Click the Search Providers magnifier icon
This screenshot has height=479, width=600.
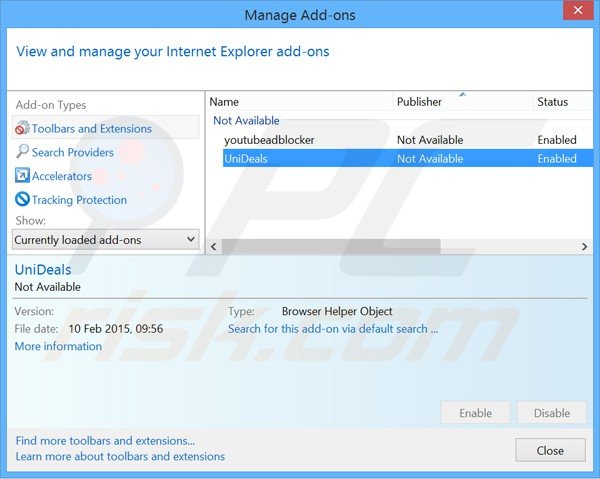[x=22, y=152]
